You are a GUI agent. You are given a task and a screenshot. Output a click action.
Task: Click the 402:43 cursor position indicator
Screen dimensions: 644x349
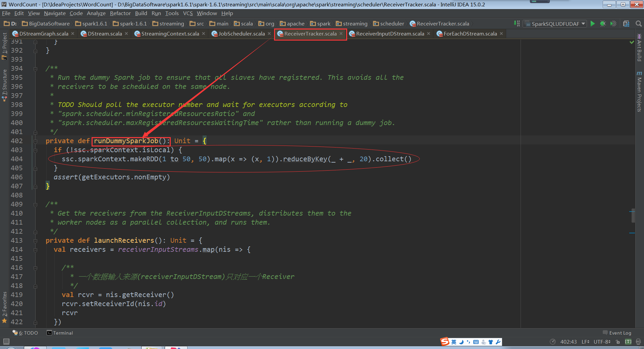pos(569,342)
